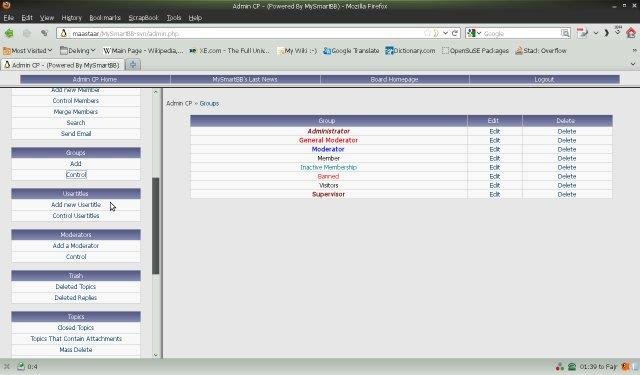
Task: Go to the Firefox home page icon
Action: [x=631, y=33]
